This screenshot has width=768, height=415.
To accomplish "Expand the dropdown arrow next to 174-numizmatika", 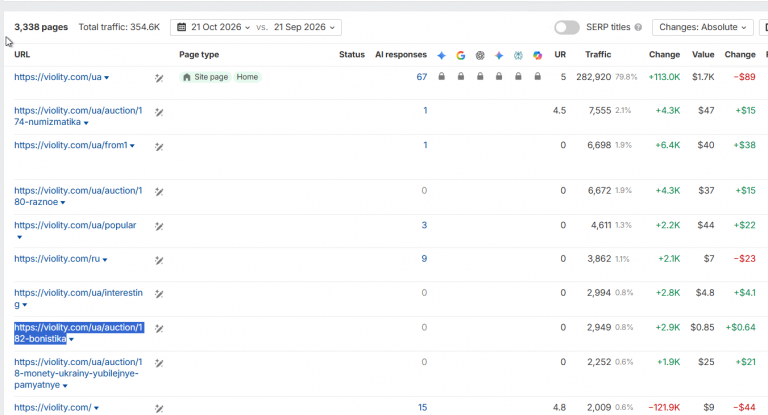I will 86,123.
